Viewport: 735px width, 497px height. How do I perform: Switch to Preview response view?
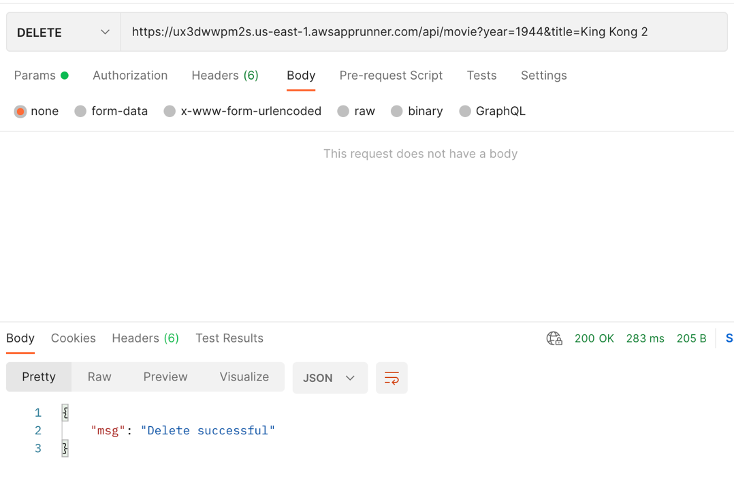tap(165, 377)
